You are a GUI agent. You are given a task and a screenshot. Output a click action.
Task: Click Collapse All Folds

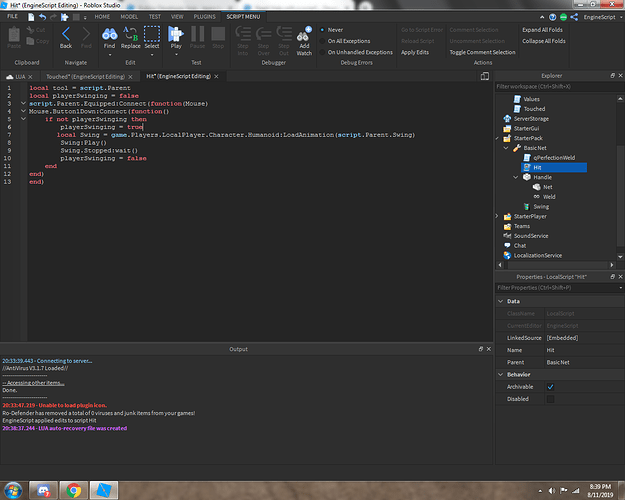click(544, 41)
